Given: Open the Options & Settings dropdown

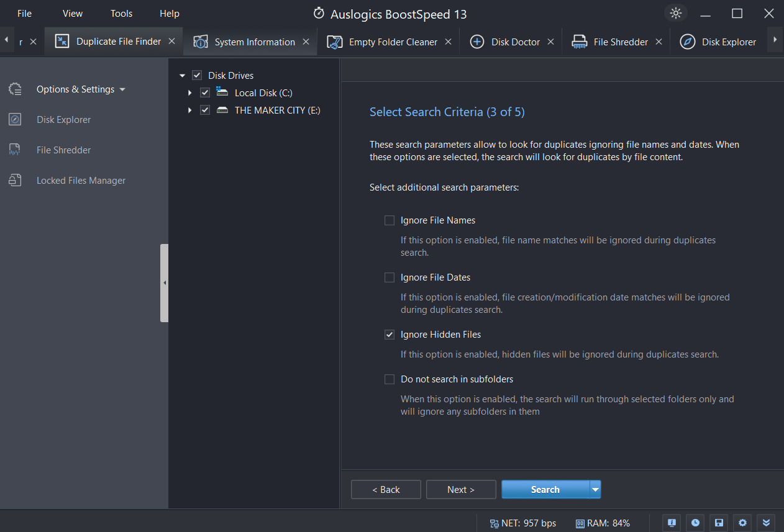Looking at the screenshot, I should click(81, 89).
